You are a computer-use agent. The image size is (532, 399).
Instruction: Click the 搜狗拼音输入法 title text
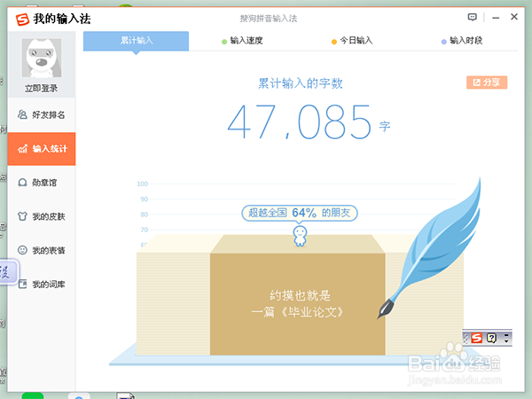point(268,19)
